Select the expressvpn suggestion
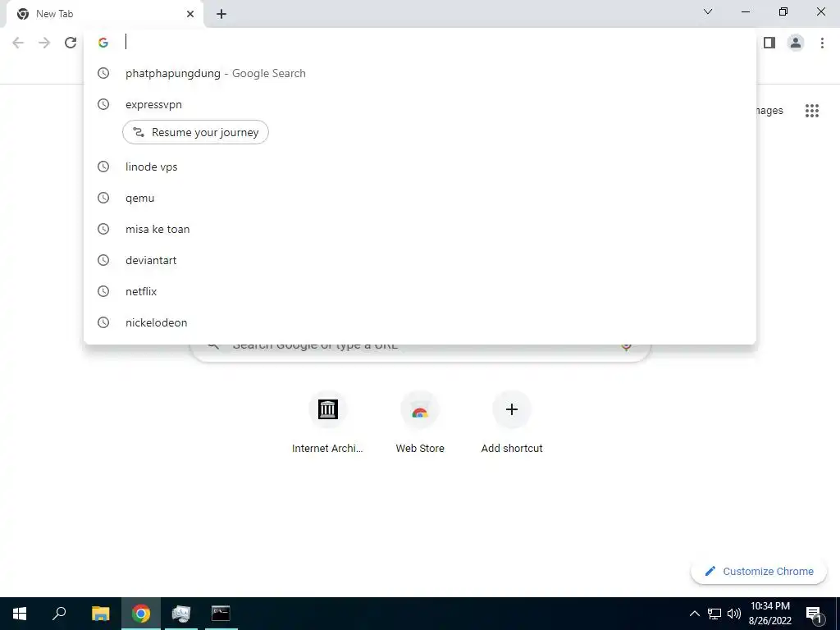The width and height of the screenshot is (840, 630). click(420, 104)
